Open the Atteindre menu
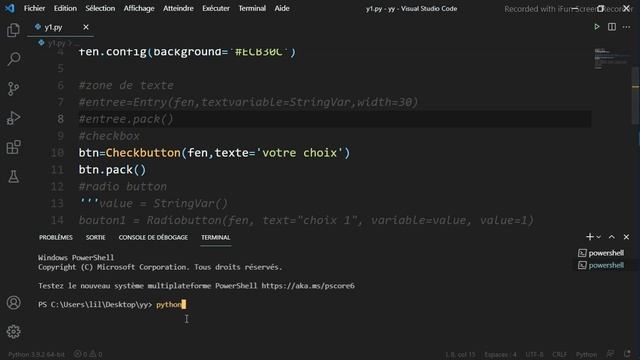Screen dimensions: 640x360 pos(178,8)
